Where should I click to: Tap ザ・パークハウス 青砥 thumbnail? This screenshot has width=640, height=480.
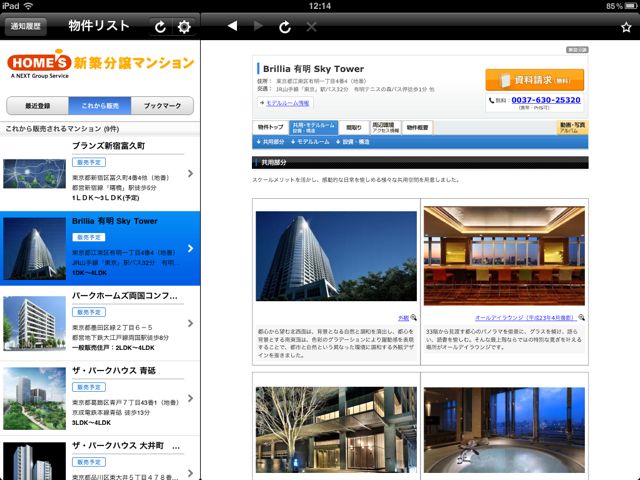(34, 398)
